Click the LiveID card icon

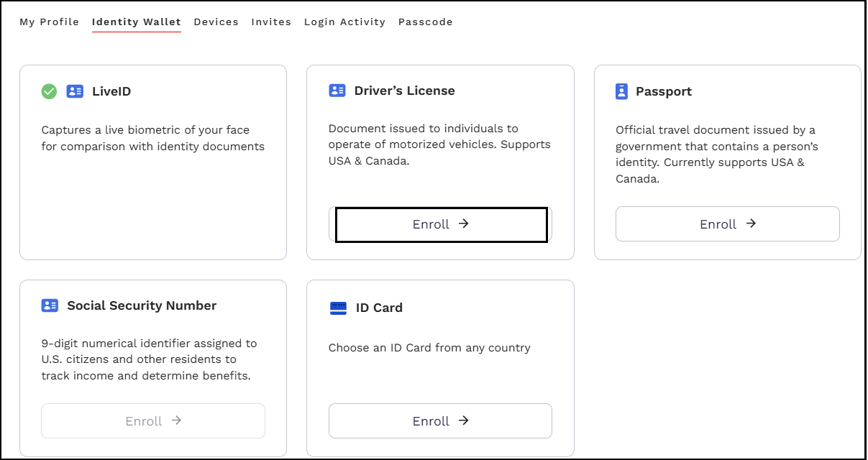75,91
